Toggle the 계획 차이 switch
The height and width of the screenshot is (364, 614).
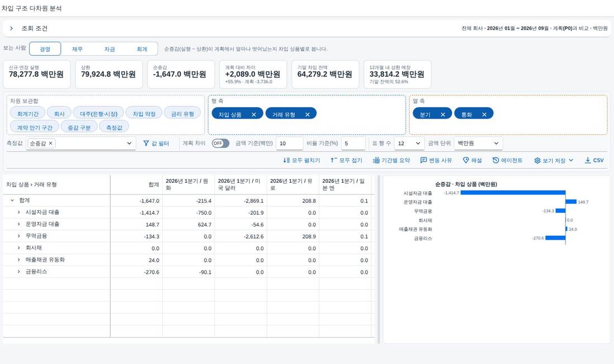tap(220, 143)
